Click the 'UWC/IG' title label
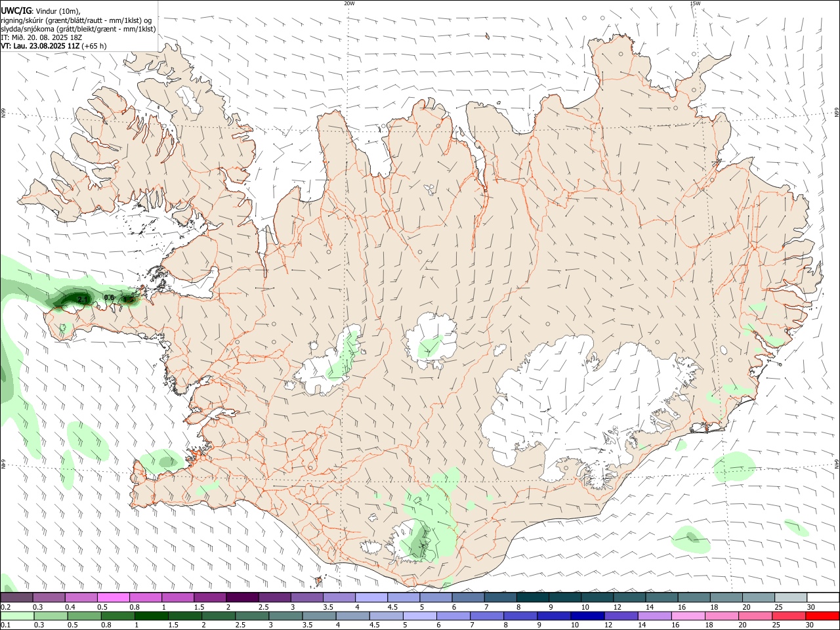The width and height of the screenshot is (840, 630). (x=16, y=10)
